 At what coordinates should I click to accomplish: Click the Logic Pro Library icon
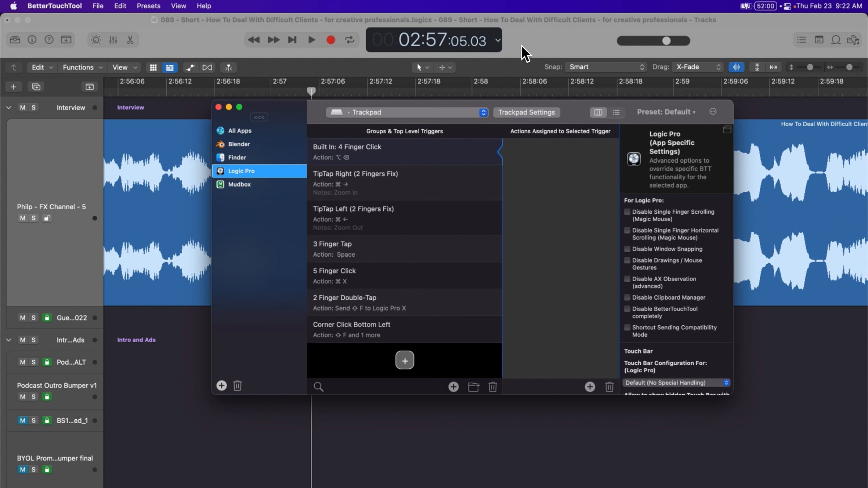(x=15, y=40)
